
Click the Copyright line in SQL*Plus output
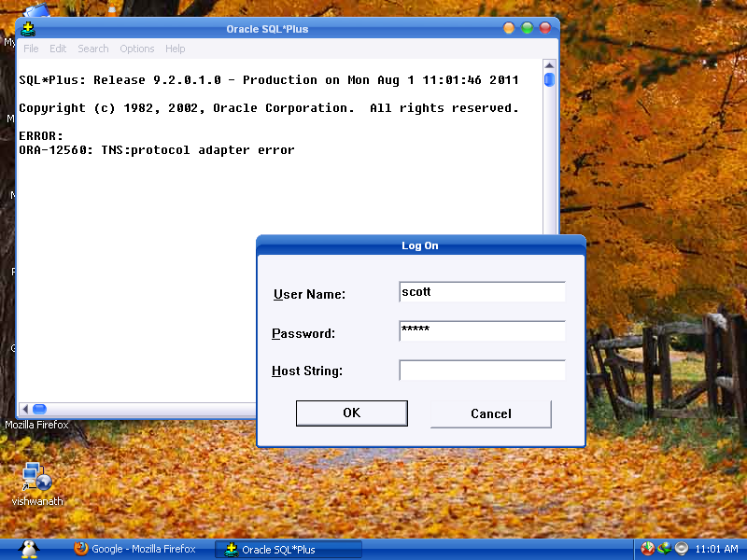(x=269, y=108)
